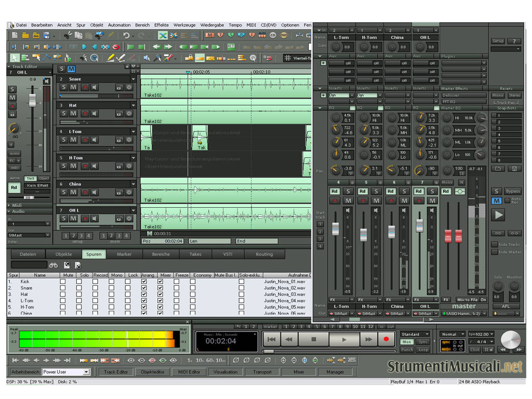The height and width of the screenshot is (399, 532).
Task: Click the L-Tom channel fader in mixer
Action: click(335, 229)
